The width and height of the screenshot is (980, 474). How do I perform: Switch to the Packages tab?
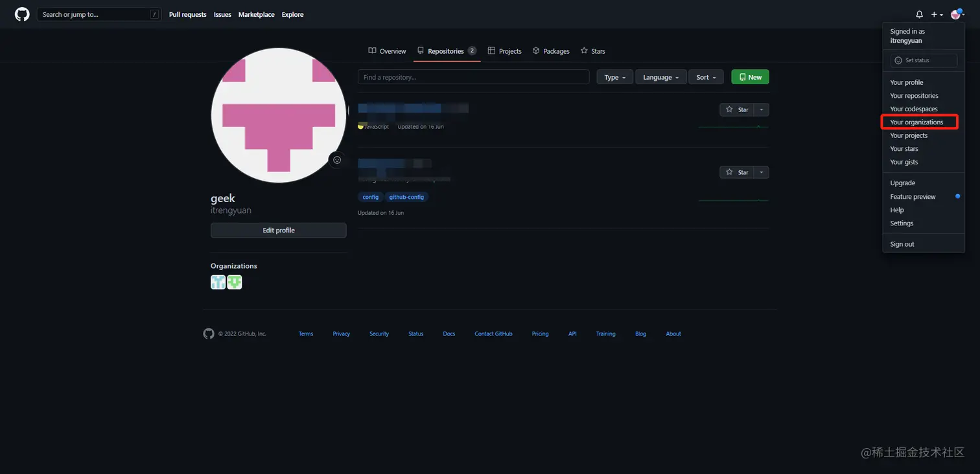click(x=551, y=51)
